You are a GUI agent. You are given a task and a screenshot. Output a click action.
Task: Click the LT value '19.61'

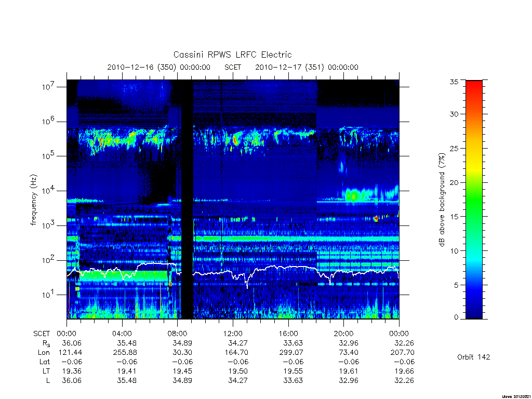click(349, 371)
